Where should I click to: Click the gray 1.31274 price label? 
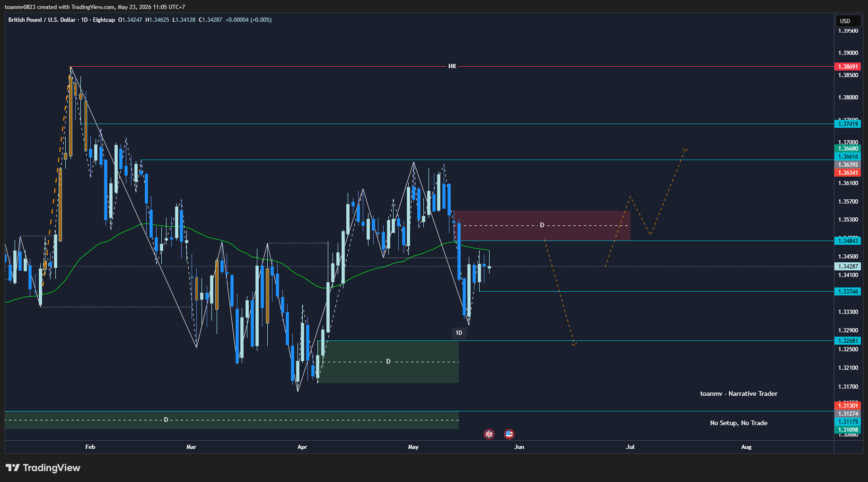848,414
